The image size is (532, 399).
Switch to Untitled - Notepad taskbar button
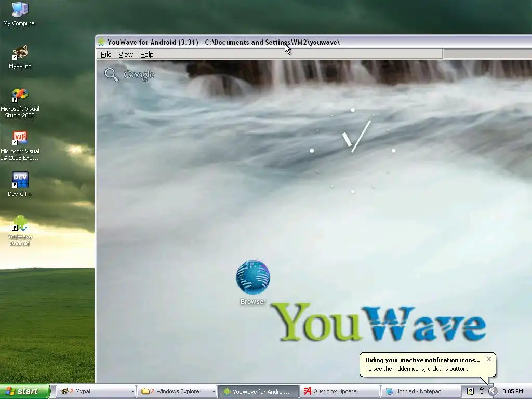[x=421, y=391]
